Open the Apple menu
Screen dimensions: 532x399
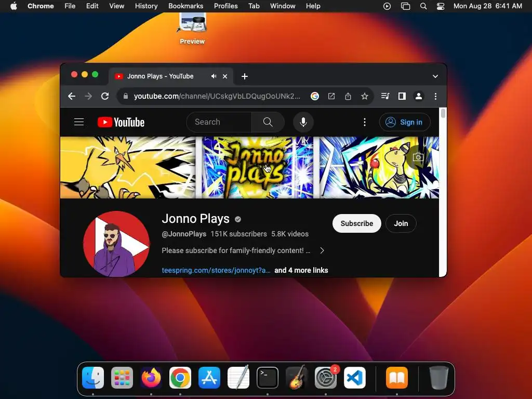(14, 6)
